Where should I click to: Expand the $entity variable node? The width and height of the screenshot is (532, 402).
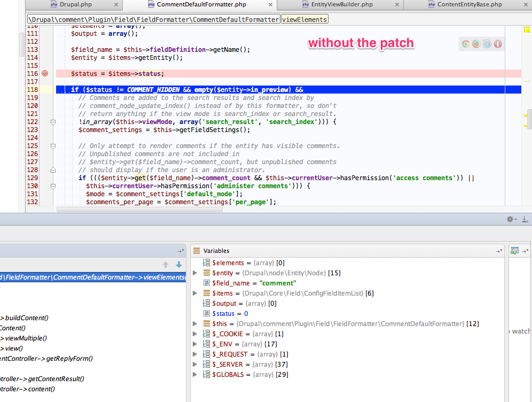click(x=195, y=273)
